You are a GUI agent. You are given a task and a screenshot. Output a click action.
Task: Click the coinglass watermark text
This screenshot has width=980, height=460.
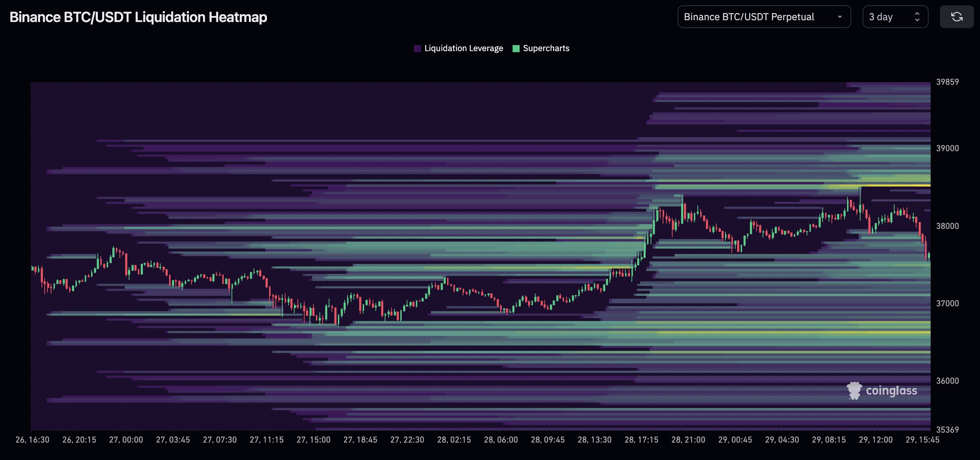click(891, 391)
